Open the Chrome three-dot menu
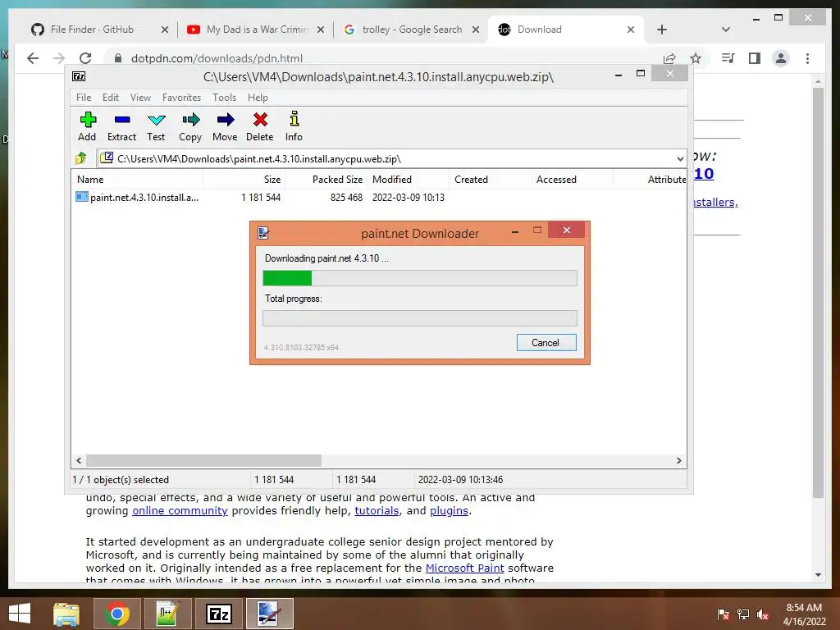 [x=807, y=58]
